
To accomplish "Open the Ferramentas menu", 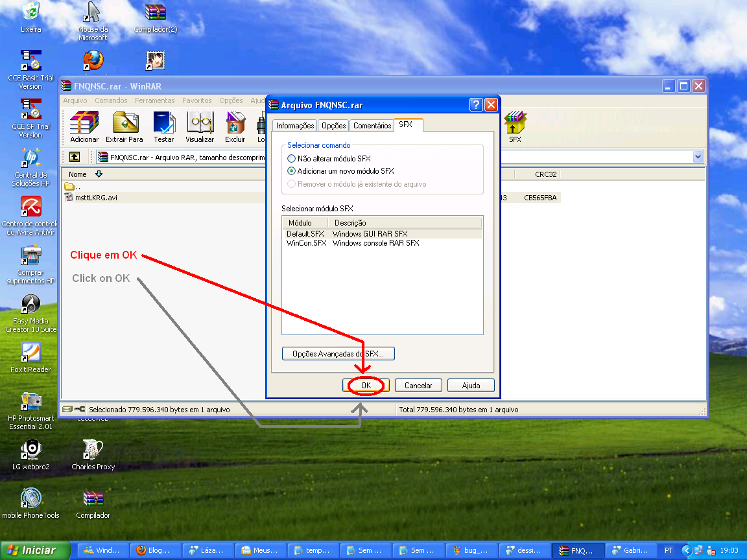I will [155, 100].
